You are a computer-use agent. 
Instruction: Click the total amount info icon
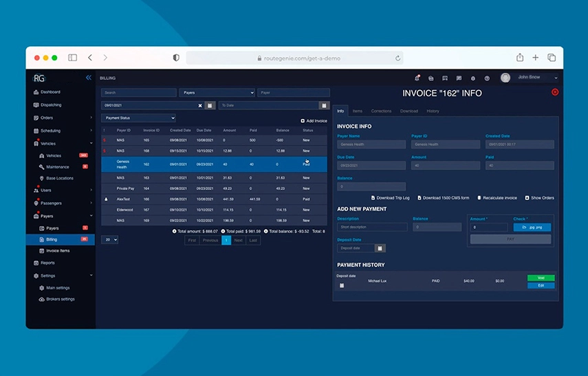[x=174, y=231]
